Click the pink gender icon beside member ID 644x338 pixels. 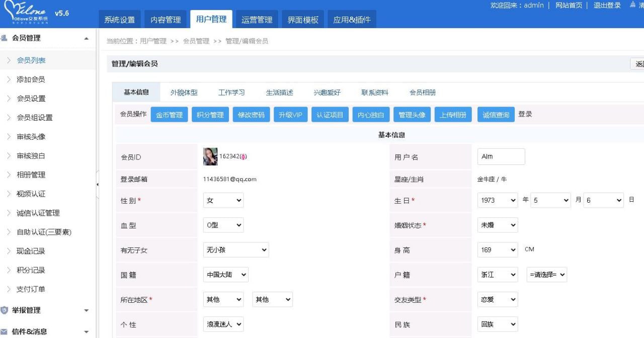[x=243, y=157]
